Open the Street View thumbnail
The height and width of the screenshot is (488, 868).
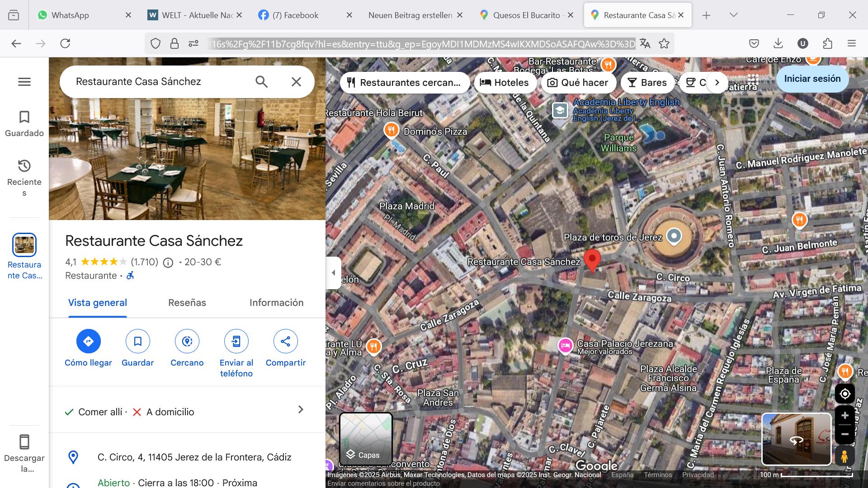pyautogui.click(x=796, y=439)
